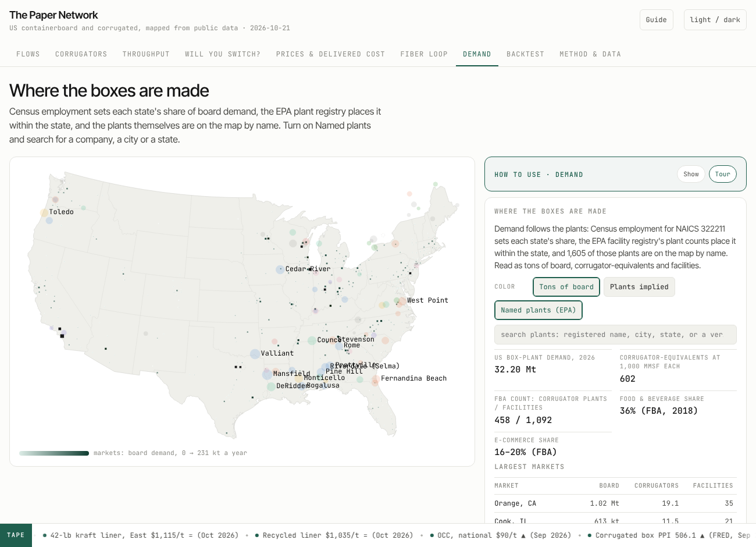The width and height of the screenshot is (756, 547).
Task: Toggle the light / dark theme
Action: click(x=715, y=20)
